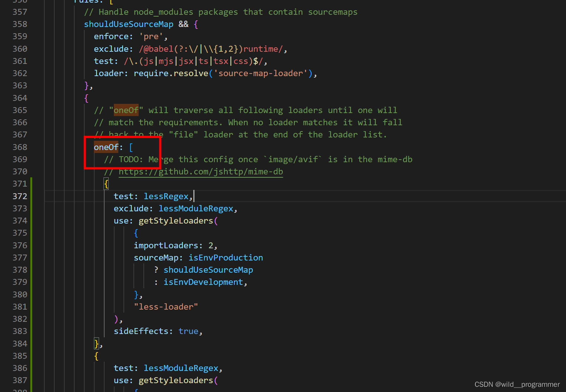Image resolution: width=566 pixels, height=392 pixels.
Task: Click the TODO Merge this config comment
Action: [x=258, y=159]
